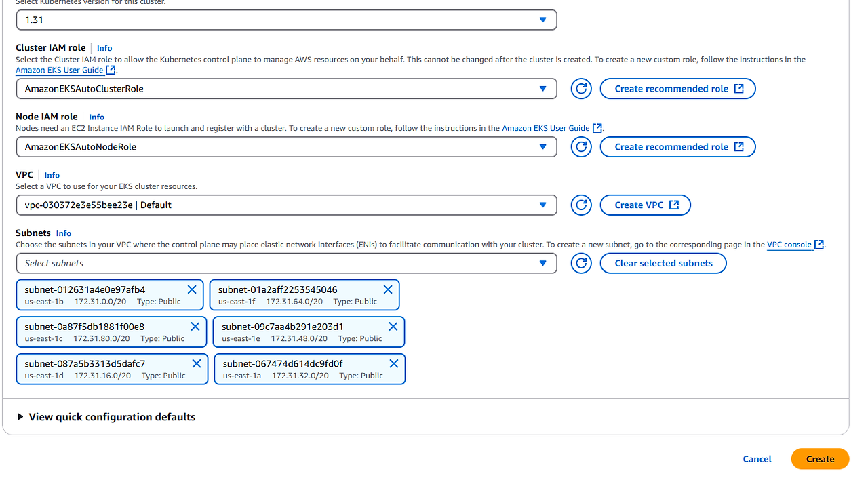Select us-east-1d availability zone text
Viewport: 868px width, 482px height.
(x=44, y=376)
